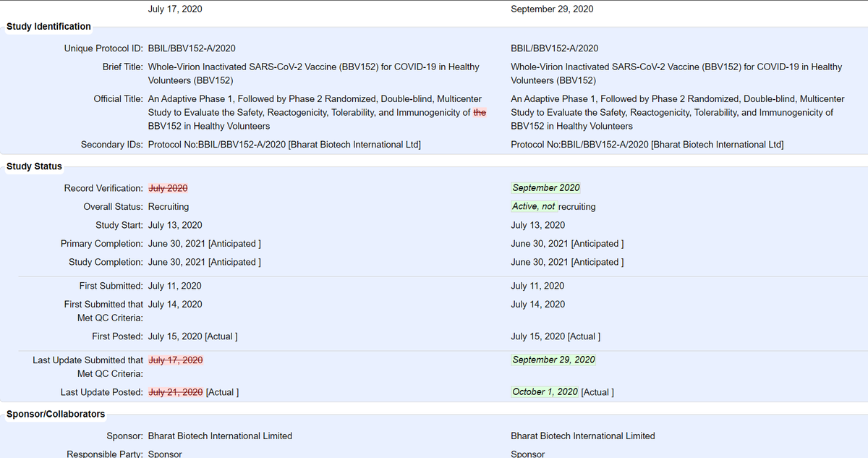Select the September 29, 2020 version column header

[552, 9]
